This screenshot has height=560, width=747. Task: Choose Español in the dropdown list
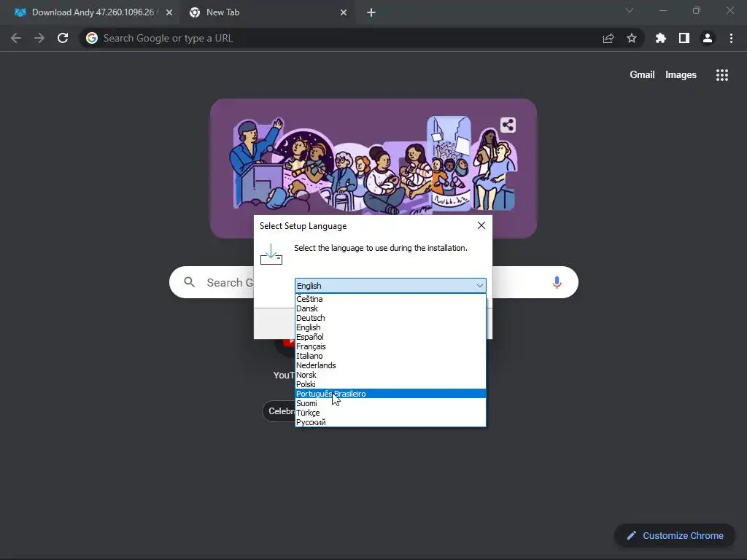[391, 337]
